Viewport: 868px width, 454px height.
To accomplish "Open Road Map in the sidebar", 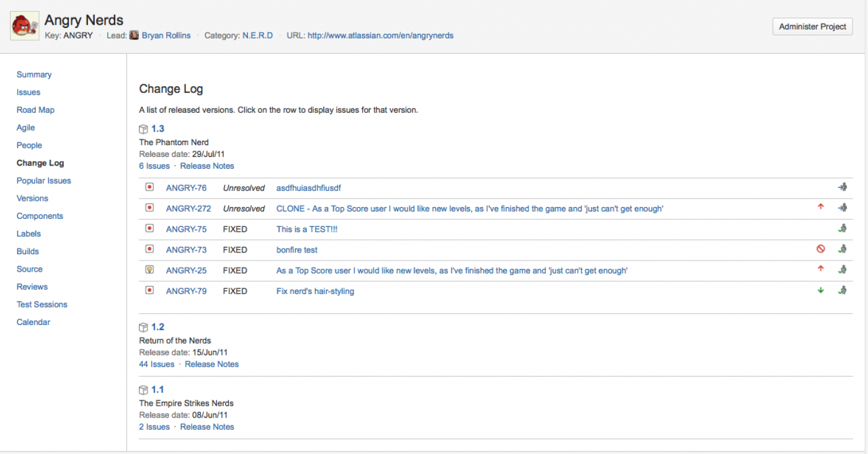I will [35, 110].
